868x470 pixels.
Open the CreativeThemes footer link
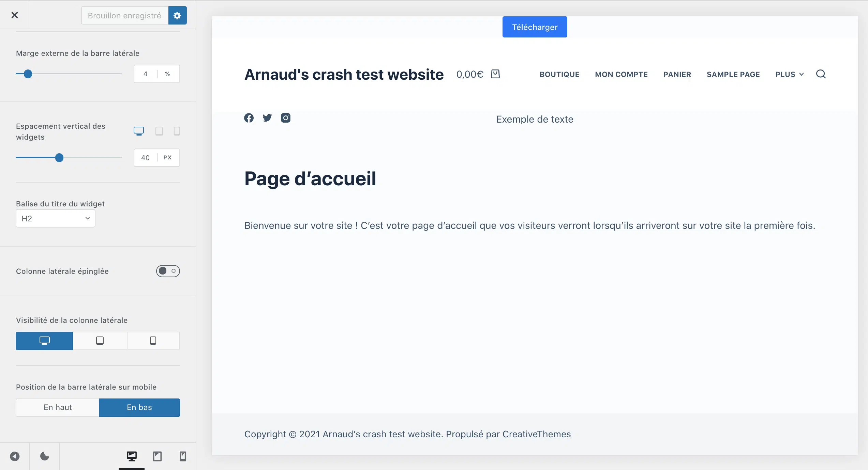pyautogui.click(x=537, y=434)
